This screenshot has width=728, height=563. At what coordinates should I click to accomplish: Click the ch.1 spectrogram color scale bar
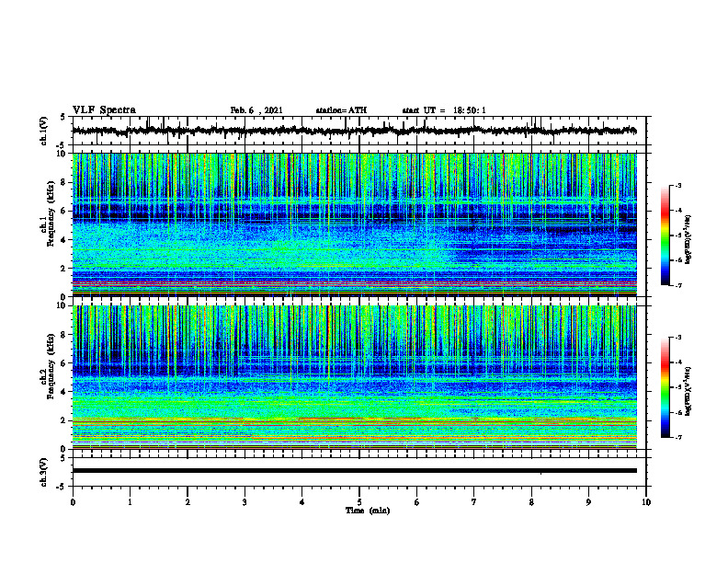tap(665, 236)
